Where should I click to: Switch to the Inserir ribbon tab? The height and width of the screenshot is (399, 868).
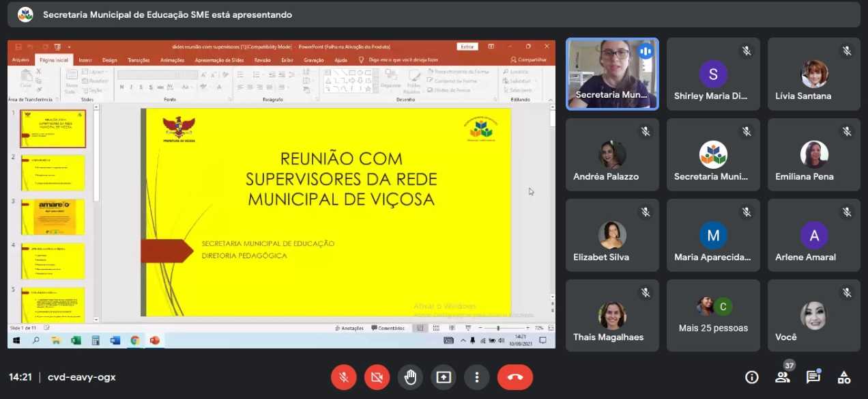[x=84, y=59]
